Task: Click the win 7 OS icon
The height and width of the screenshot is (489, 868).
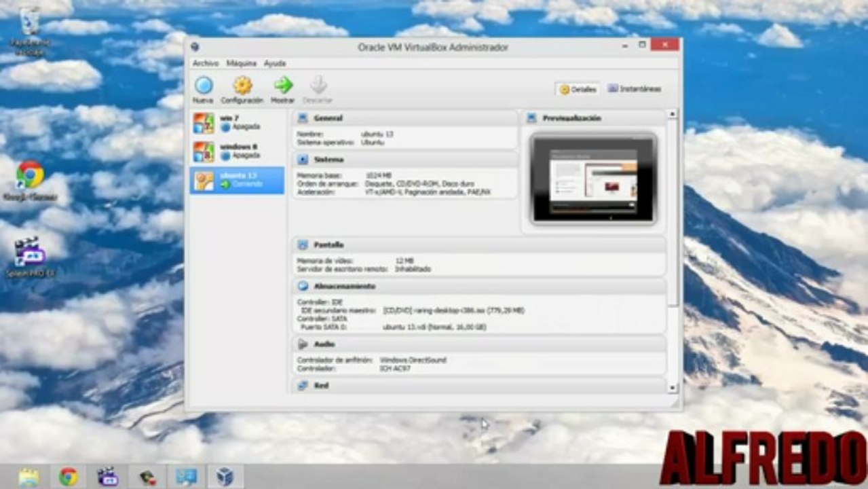Action: pyautogui.click(x=204, y=123)
